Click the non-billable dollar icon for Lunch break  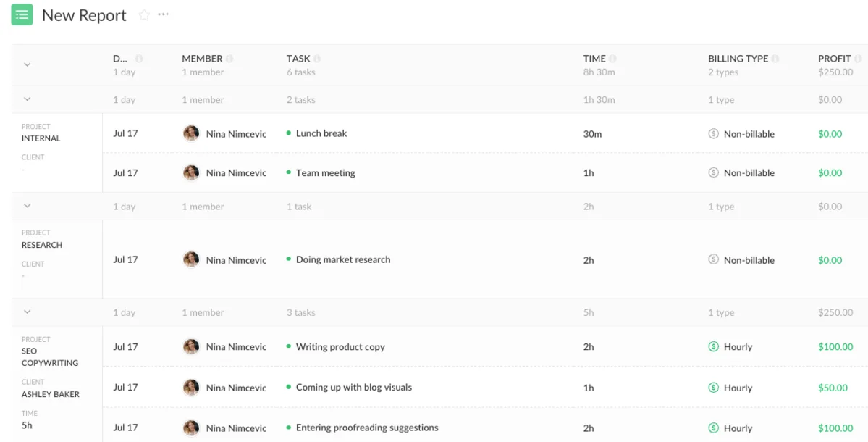pos(714,133)
